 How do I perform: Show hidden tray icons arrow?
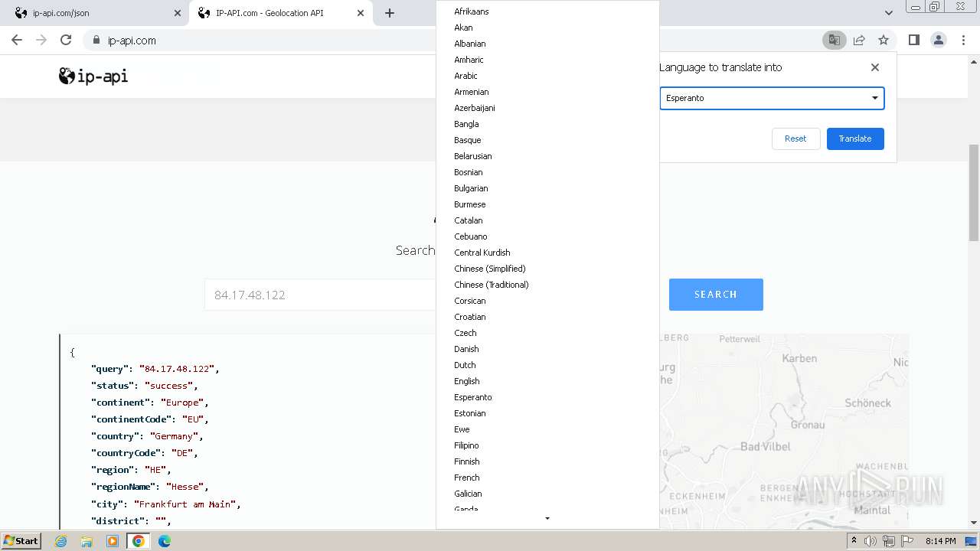pos(854,541)
